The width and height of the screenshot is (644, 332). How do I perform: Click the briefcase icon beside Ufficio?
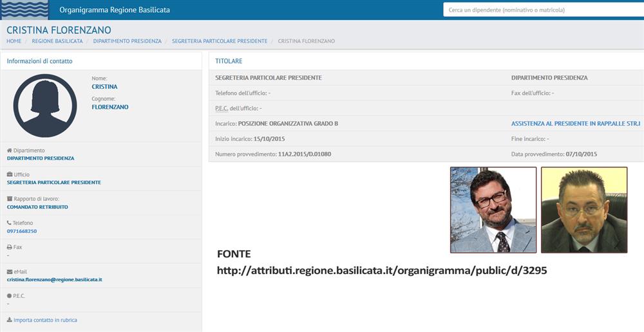click(9, 174)
